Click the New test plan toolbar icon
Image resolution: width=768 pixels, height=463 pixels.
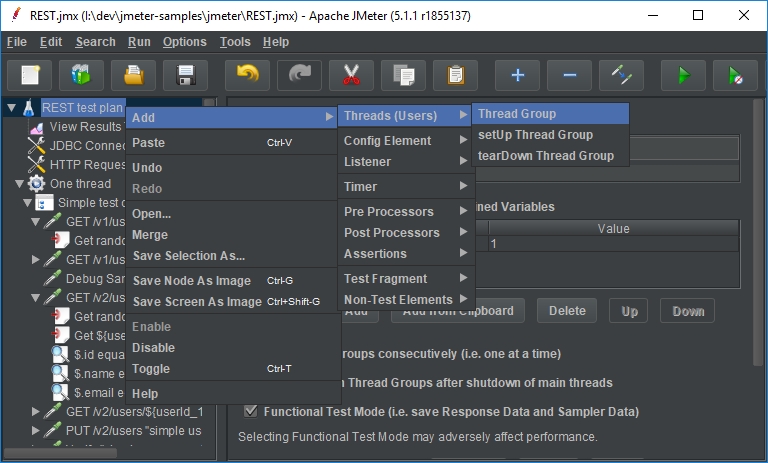click(x=29, y=75)
